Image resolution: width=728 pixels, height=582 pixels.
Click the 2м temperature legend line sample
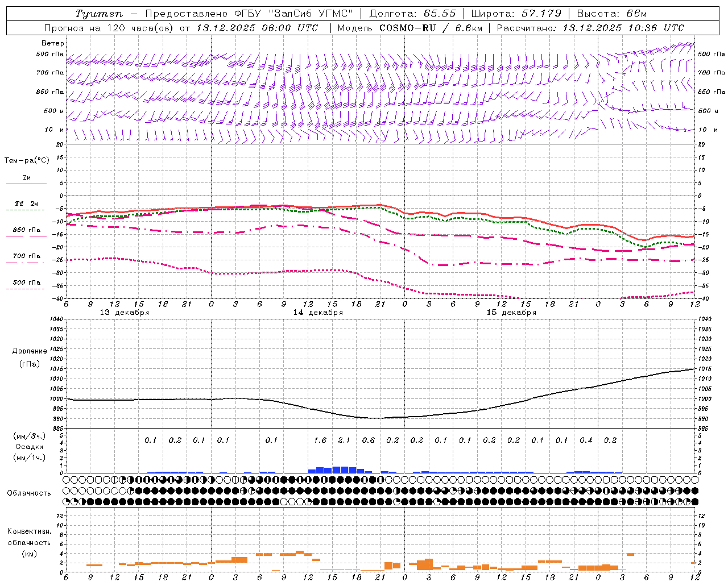click(26, 184)
